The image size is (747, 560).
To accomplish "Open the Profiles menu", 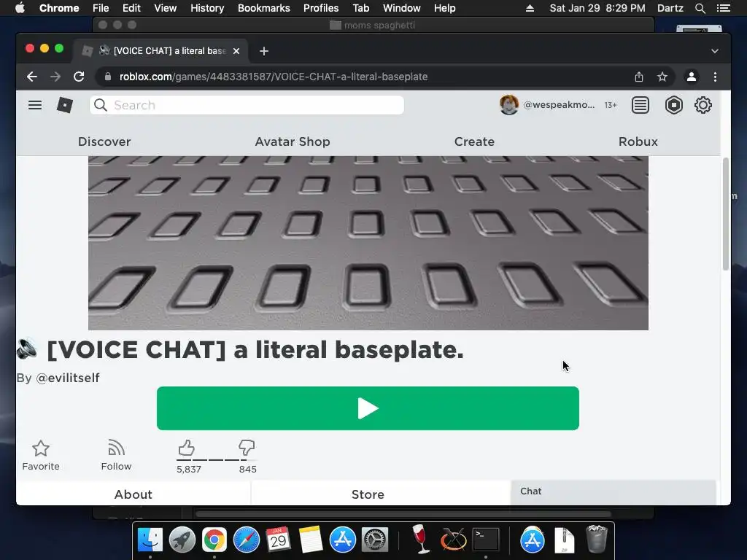I will 321,8.
